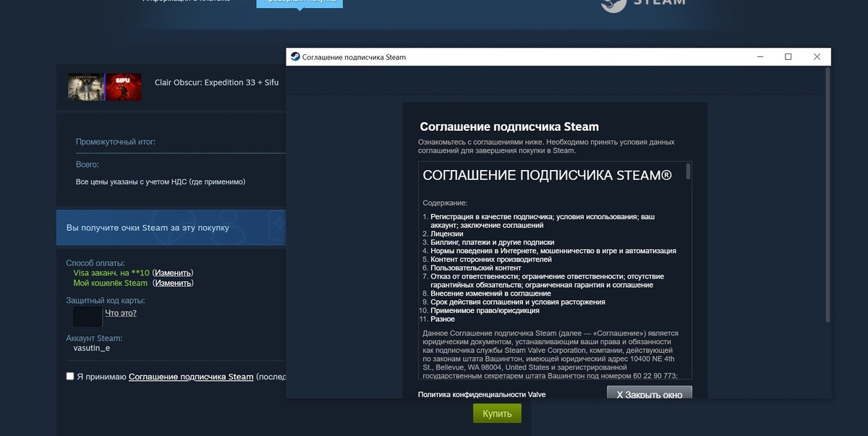This screenshot has height=436, width=868.
Task: Click the 'Внесение изменений в соглашение' entry
Action: (x=490, y=294)
